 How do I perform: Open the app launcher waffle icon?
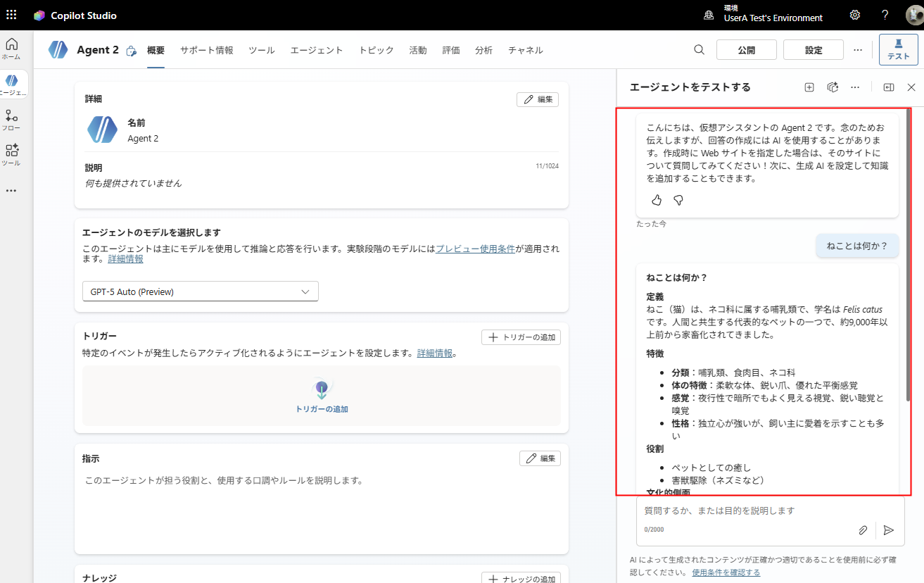[x=11, y=15]
